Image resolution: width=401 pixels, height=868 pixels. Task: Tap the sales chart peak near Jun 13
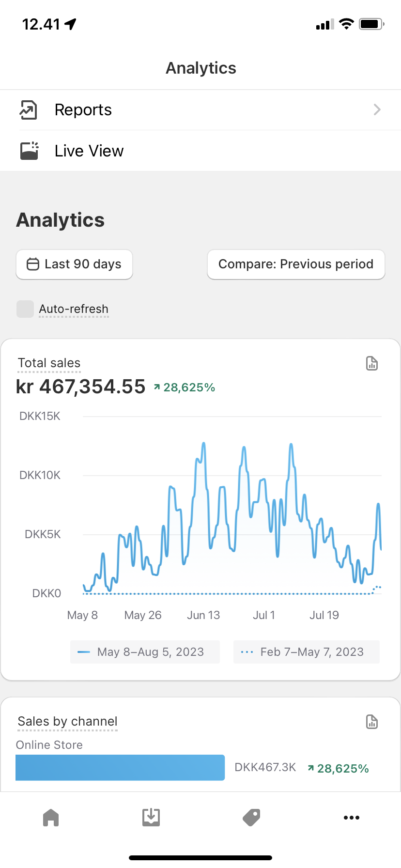click(203, 444)
